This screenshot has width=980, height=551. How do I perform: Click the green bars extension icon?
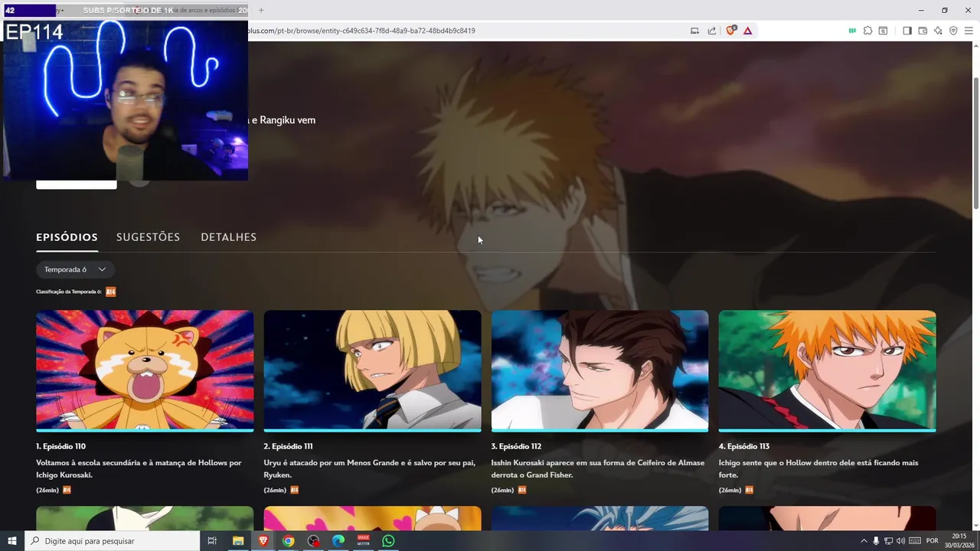(x=852, y=31)
